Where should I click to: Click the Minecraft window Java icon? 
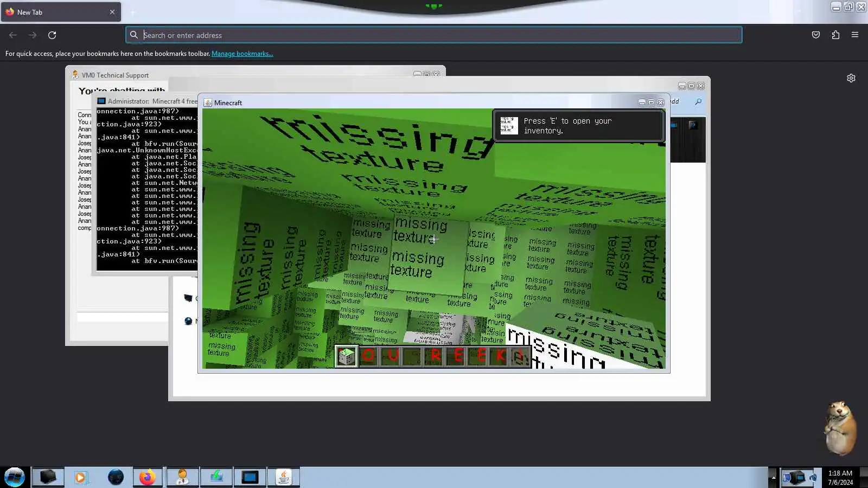coord(208,102)
